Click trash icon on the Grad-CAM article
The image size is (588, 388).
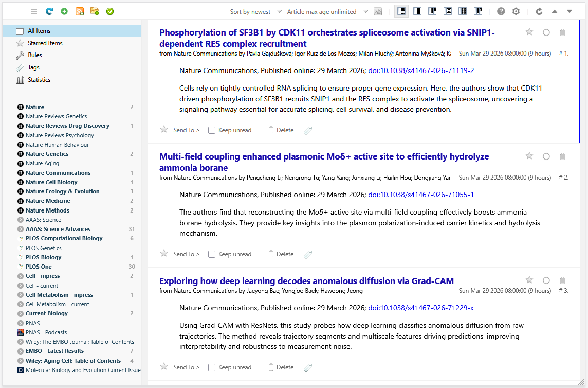coord(562,280)
